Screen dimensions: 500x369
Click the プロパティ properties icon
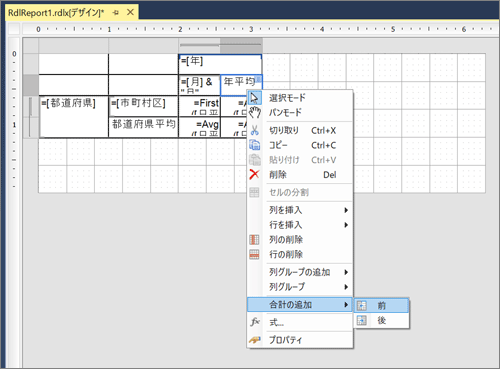[x=255, y=340]
